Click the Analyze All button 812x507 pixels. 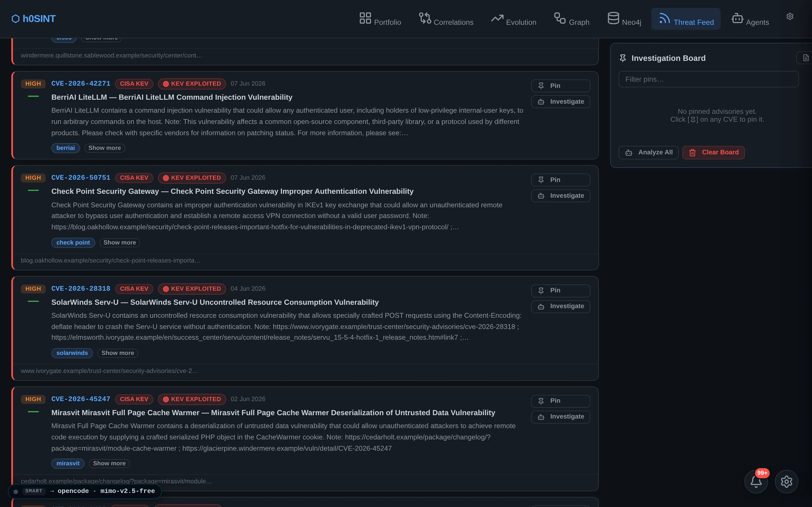pyautogui.click(x=648, y=153)
